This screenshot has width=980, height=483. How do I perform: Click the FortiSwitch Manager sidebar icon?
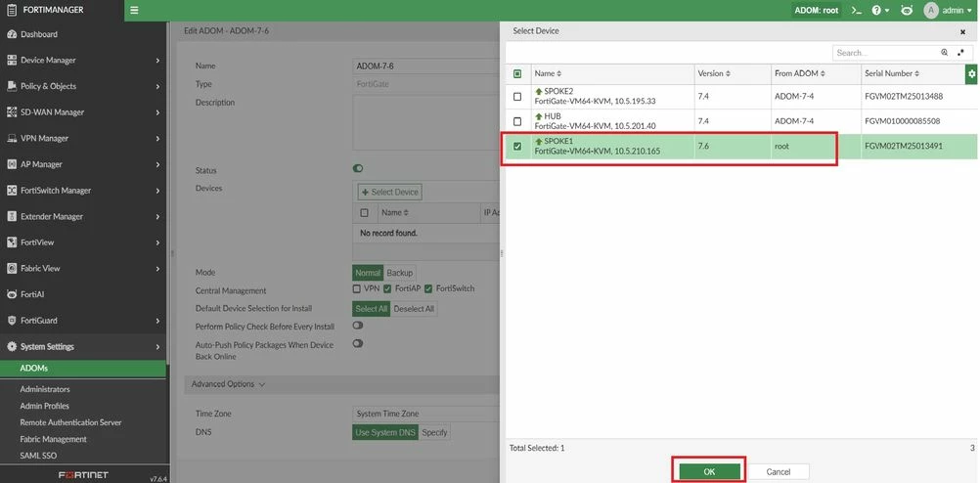pos(12,191)
